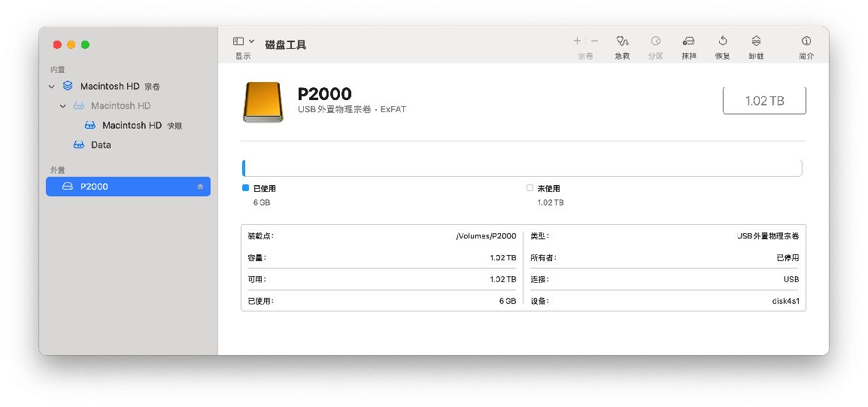Select the Erase (抹掉) toolbar icon
The image size is (868, 407).
(689, 41)
